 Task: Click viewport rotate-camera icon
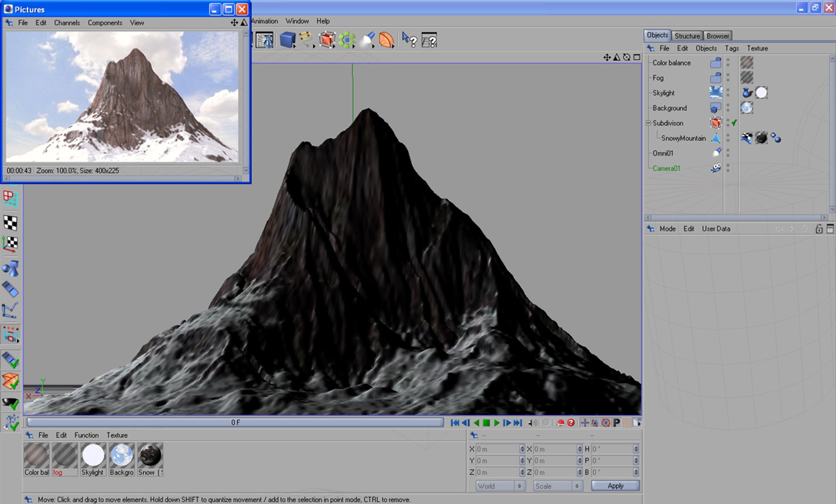tap(626, 57)
